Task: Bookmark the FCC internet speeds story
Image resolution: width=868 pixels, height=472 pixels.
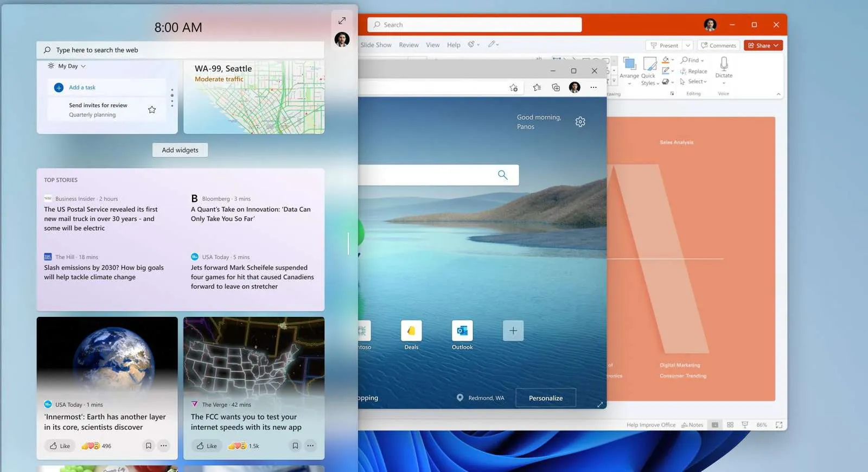Action: (x=295, y=446)
